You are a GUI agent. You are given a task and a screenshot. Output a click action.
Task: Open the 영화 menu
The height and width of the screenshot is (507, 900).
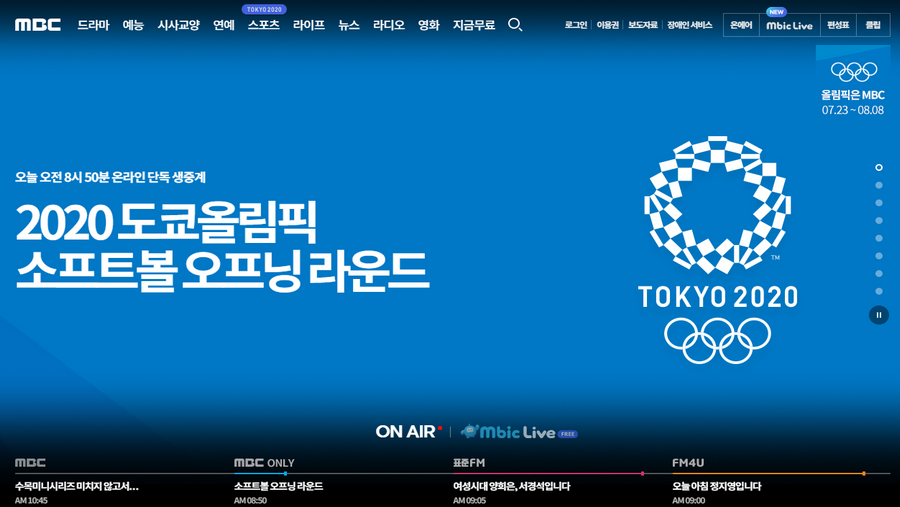tap(429, 25)
